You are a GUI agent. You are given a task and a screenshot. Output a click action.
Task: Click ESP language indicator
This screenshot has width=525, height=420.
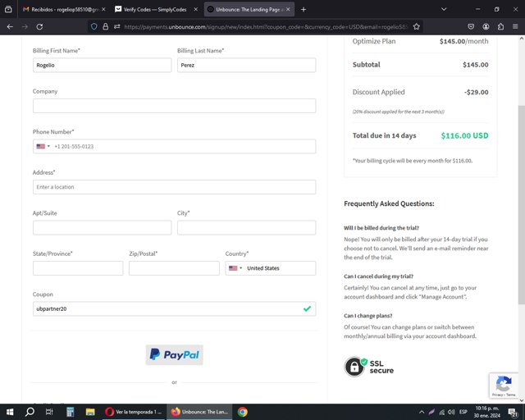tap(463, 412)
